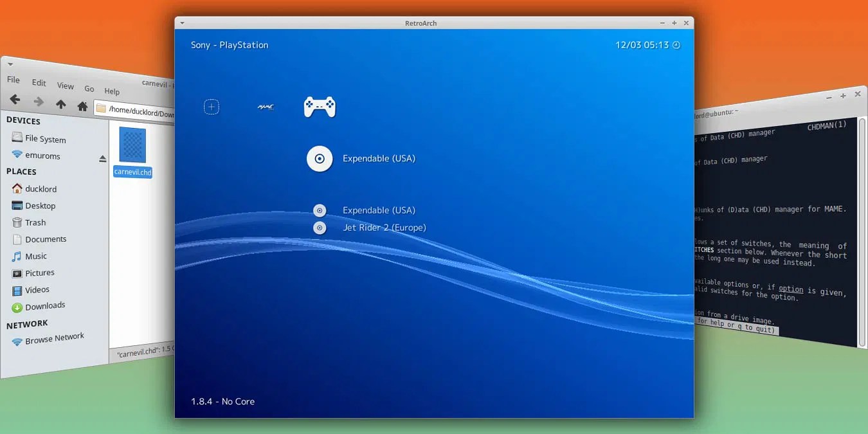The image size is (868, 434).
Task: Click the small disc icon beside Expendable (USA)
Action: pos(320,210)
